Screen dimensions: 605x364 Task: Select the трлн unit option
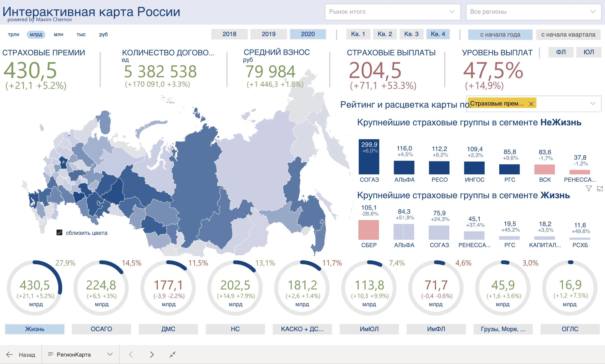point(14,34)
